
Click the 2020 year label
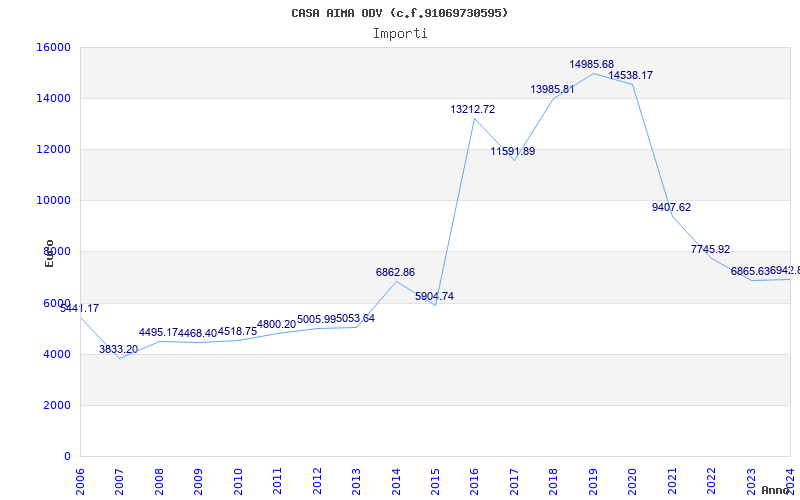click(633, 481)
